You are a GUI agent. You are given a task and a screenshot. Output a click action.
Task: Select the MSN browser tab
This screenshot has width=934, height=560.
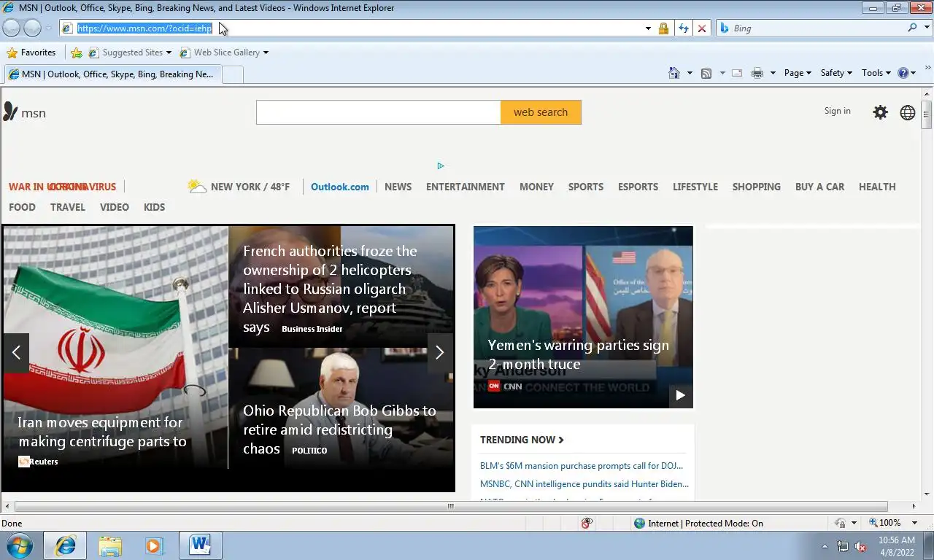point(112,74)
